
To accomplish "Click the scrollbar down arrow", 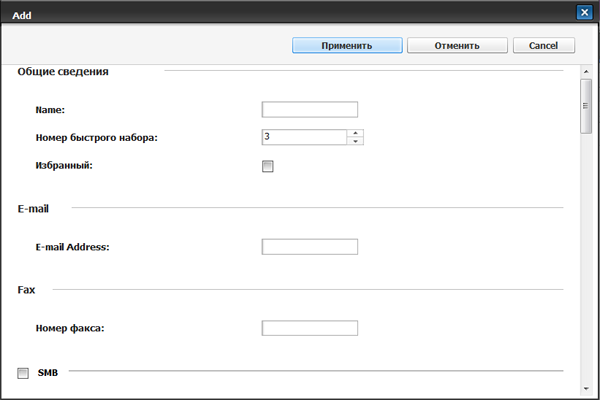I will click(587, 388).
